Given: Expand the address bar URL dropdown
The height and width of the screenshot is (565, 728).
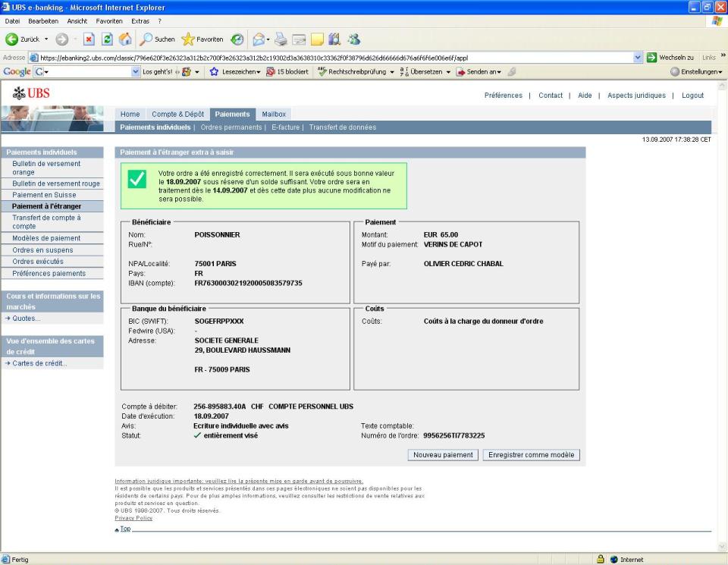Looking at the screenshot, I should (x=637, y=58).
